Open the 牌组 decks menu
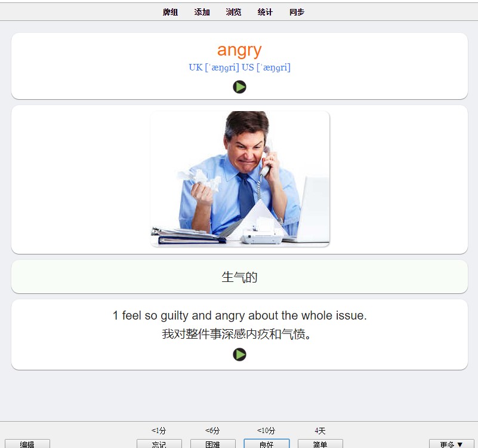478x448 pixels. click(x=170, y=12)
